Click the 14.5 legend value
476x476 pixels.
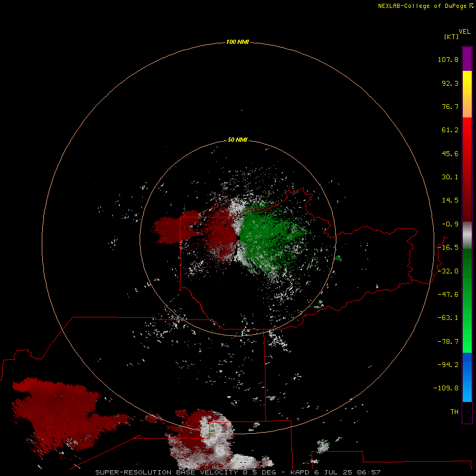[450, 200]
